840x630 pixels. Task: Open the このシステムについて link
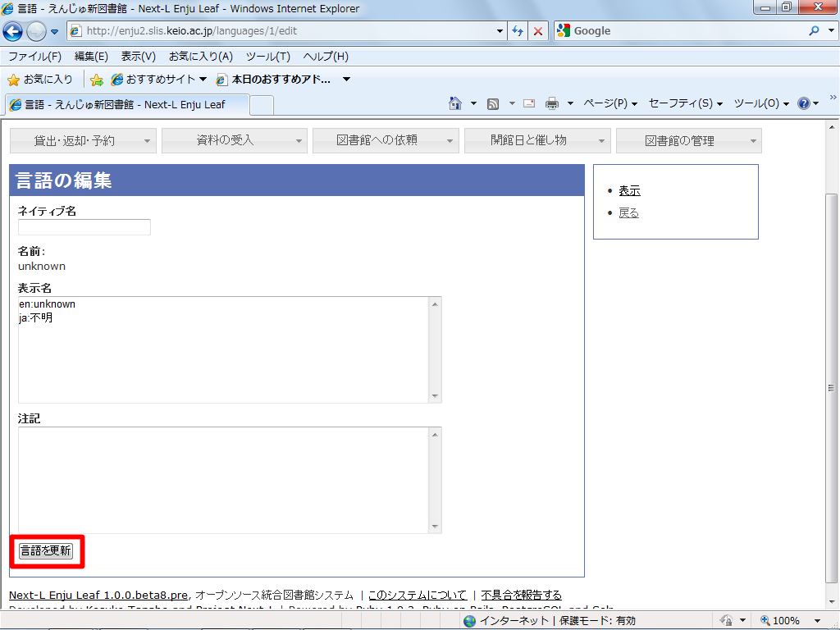(x=418, y=595)
